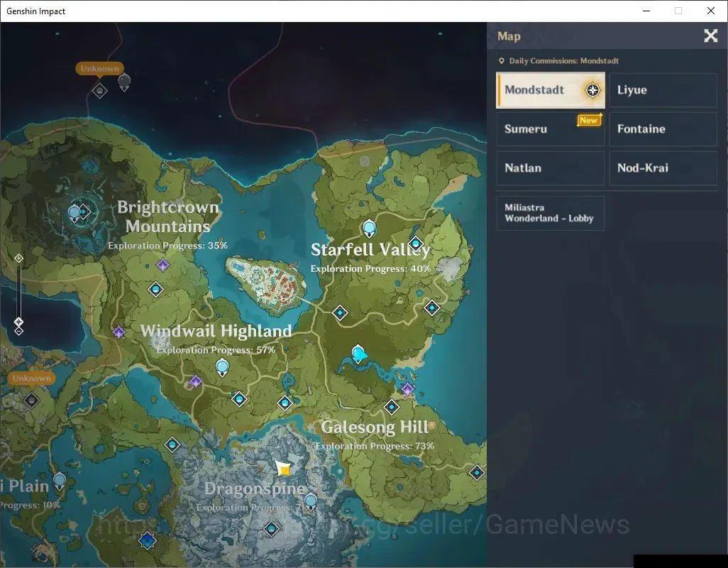Screen dimensions: 728x568
Task: Click the waypoint below Dragonspine's statue
Action: coord(271,528)
